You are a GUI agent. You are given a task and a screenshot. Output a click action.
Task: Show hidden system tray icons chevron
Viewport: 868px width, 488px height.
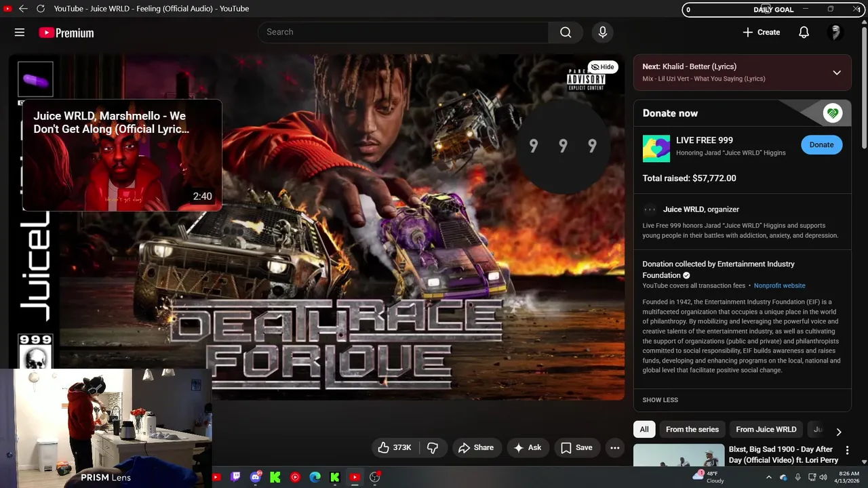pyautogui.click(x=769, y=477)
